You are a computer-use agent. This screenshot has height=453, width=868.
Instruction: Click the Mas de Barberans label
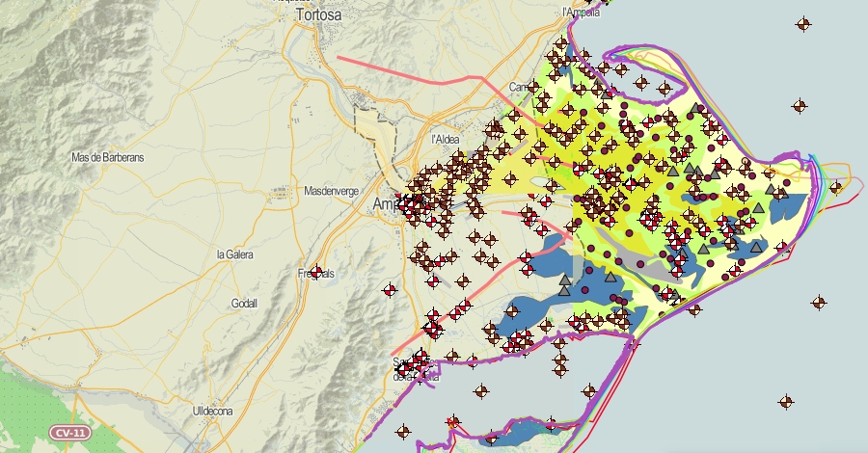[x=107, y=157]
